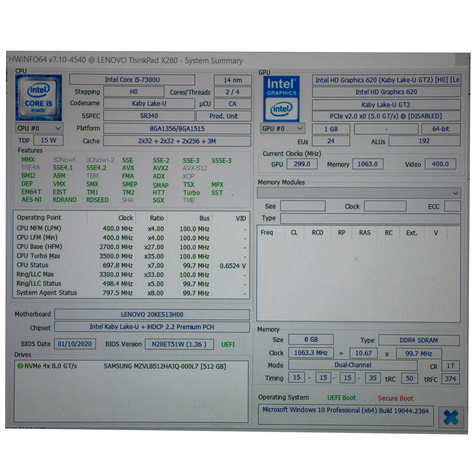Screen dimensions: 476x476
Task: Click the Chipset field Intel Kaby Lake-U
Action: pyautogui.click(x=152, y=327)
